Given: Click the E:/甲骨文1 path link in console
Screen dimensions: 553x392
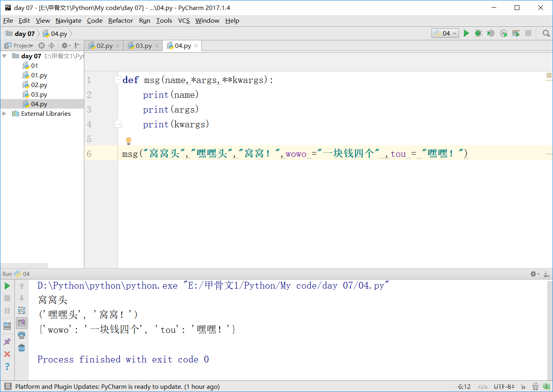Looking at the screenshot, I should tap(286, 286).
